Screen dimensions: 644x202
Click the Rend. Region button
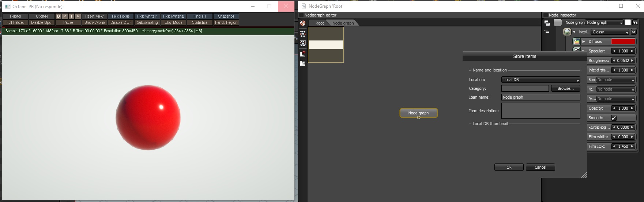click(x=226, y=22)
